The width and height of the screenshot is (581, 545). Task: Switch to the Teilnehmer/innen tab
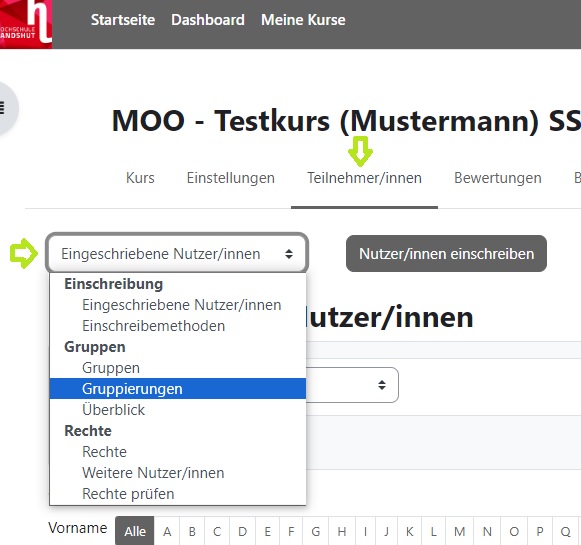pos(364,178)
